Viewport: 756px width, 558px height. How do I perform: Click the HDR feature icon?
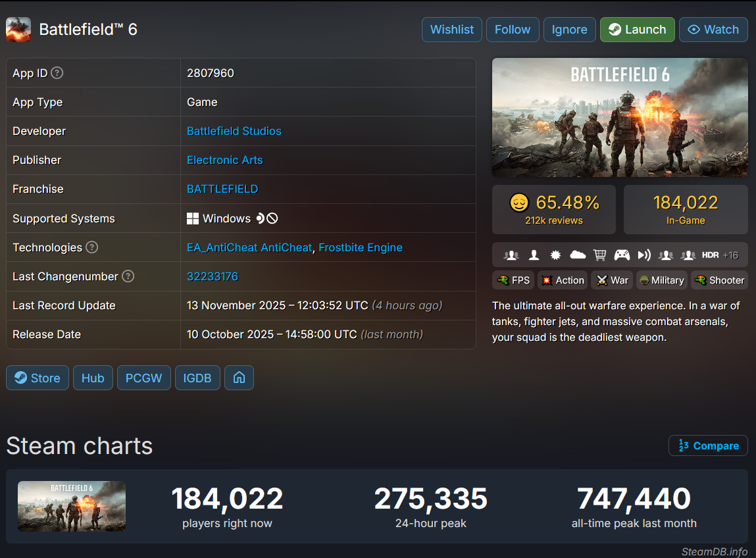(710, 255)
